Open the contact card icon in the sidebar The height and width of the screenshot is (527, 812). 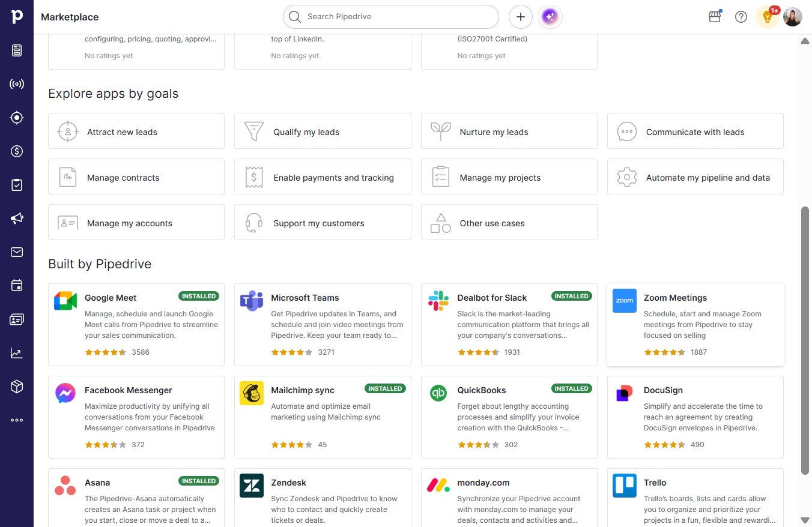point(17,319)
